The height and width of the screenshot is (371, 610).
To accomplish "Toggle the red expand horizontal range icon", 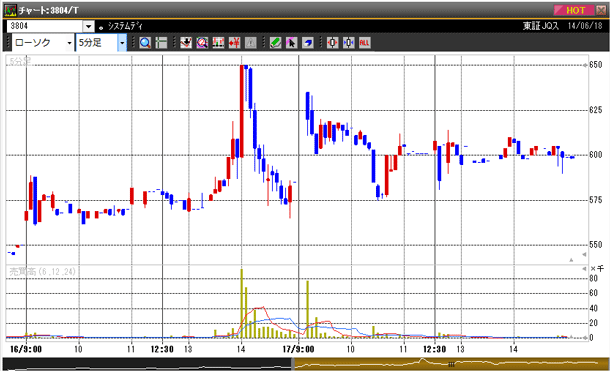I will (333, 43).
